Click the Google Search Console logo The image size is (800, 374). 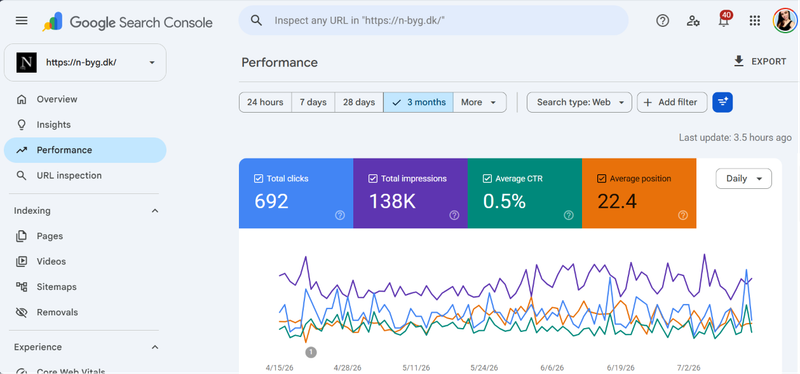click(128, 21)
